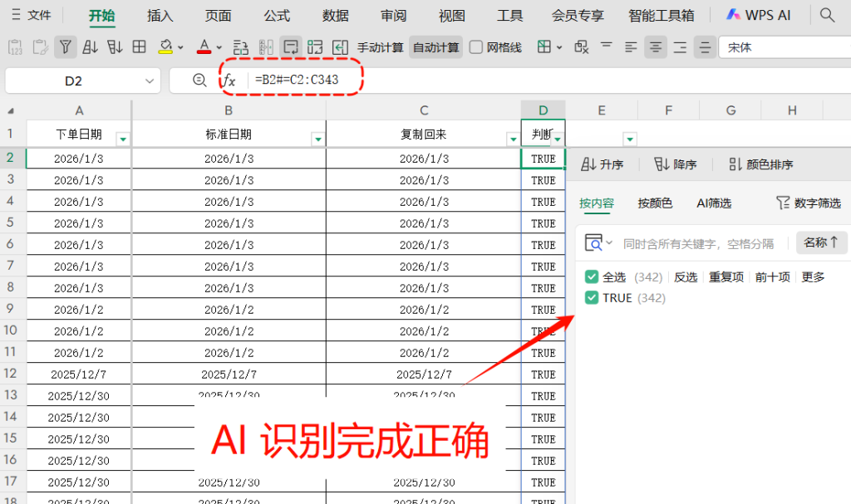The image size is (851, 504).
Task: Sort descending with 降序 in filter panel
Action: pyautogui.click(x=675, y=164)
